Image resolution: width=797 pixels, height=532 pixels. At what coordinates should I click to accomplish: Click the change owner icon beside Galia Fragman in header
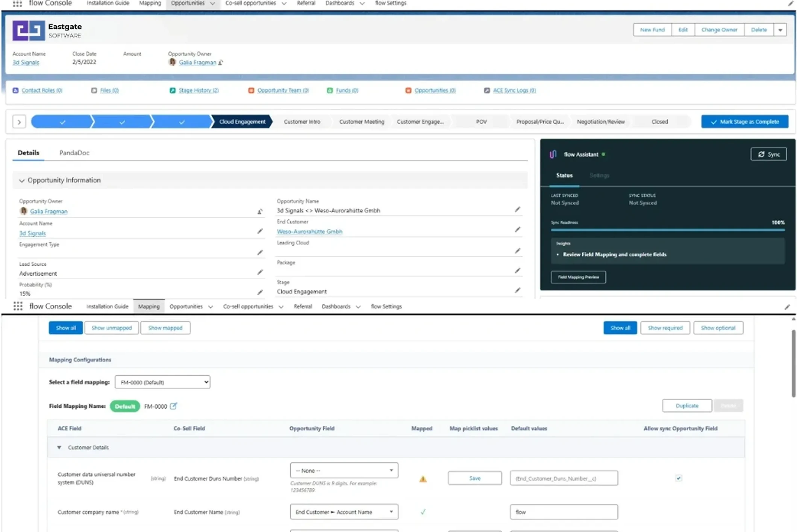(x=221, y=63)
